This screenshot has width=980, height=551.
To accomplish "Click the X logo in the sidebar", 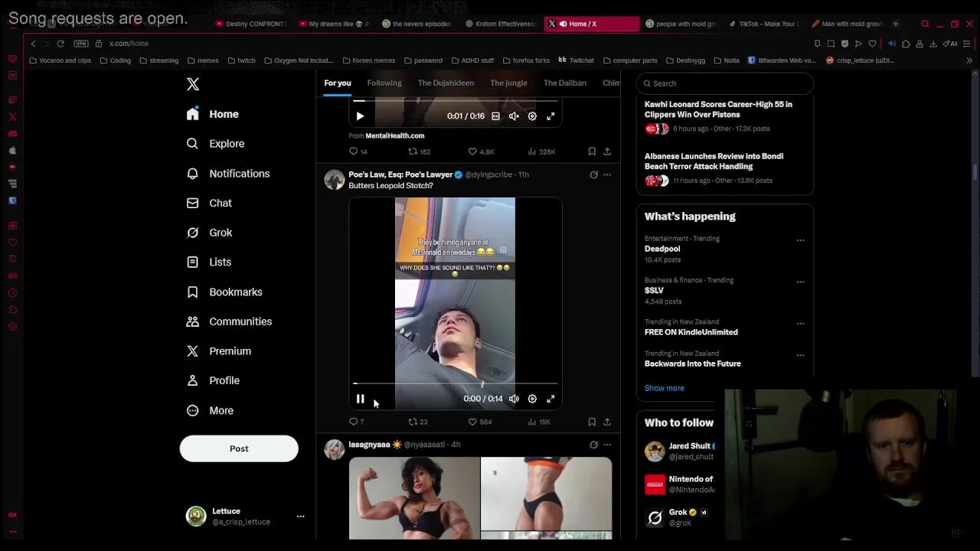I will tap(193, 84).
